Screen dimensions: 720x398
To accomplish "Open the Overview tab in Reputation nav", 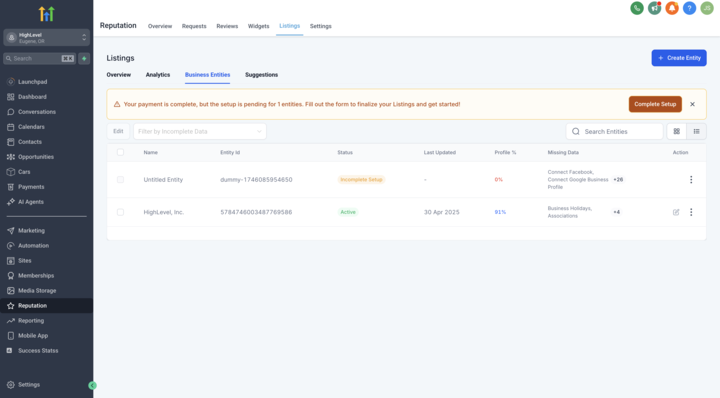I will [160, 26].
